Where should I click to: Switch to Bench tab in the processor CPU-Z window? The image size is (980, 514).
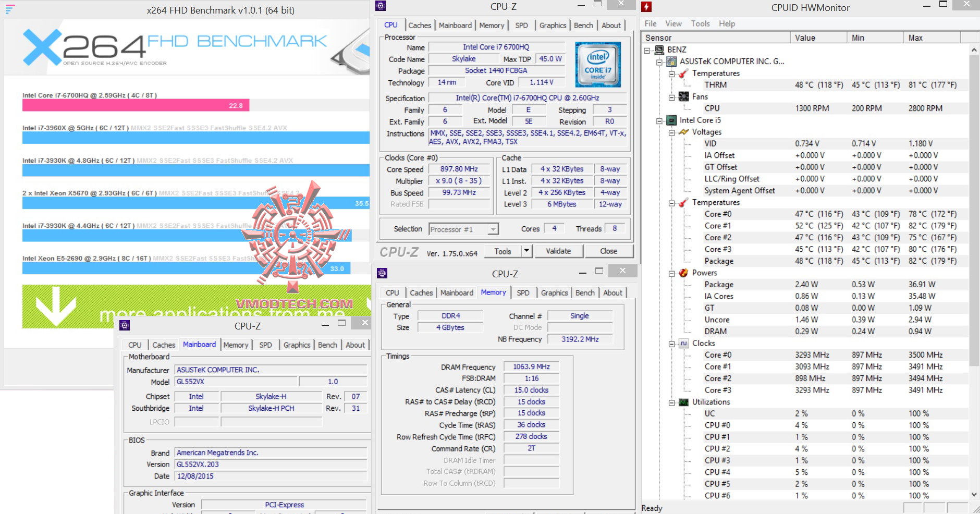[x=583, y=26]
